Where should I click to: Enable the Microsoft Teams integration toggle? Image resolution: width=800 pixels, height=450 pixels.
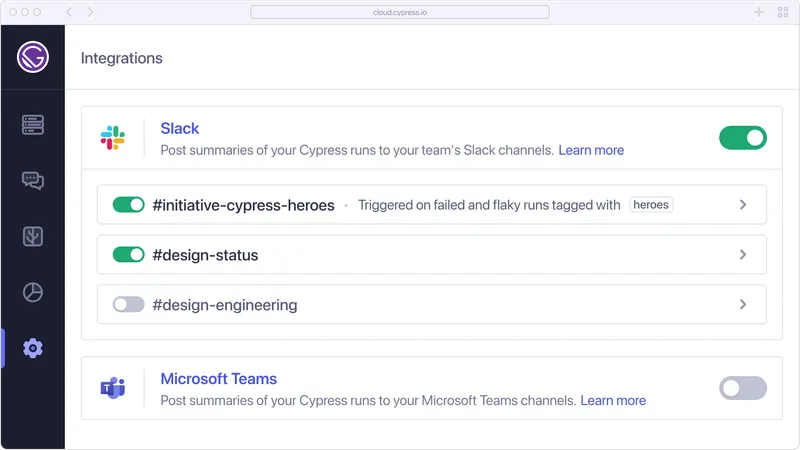pos(743,388)
